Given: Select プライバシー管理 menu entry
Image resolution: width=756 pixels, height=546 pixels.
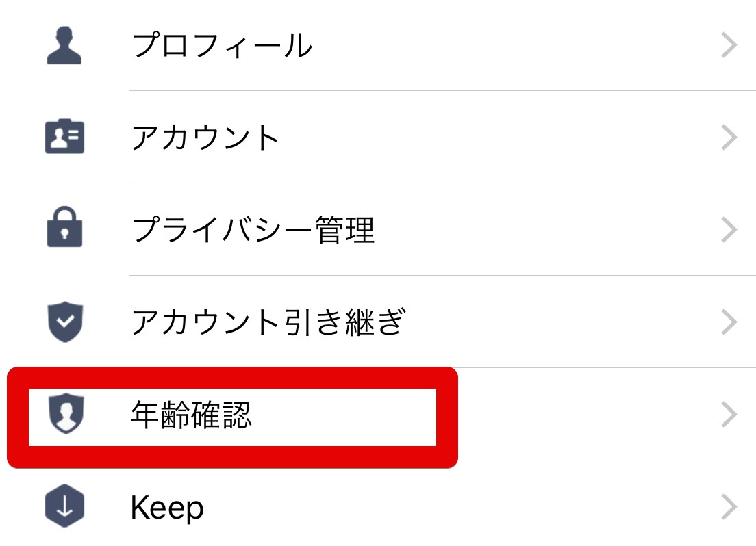Looking at the screenshot, I should 252,231.
